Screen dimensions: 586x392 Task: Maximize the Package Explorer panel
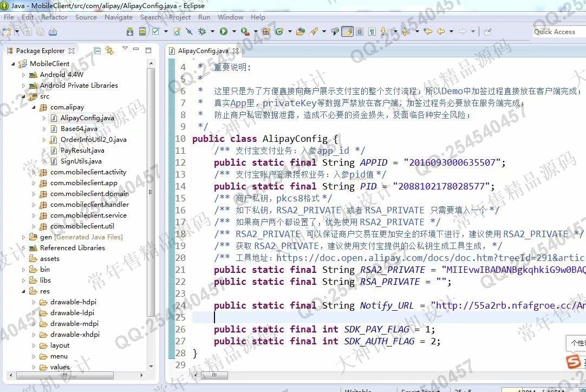click(148, 50)
